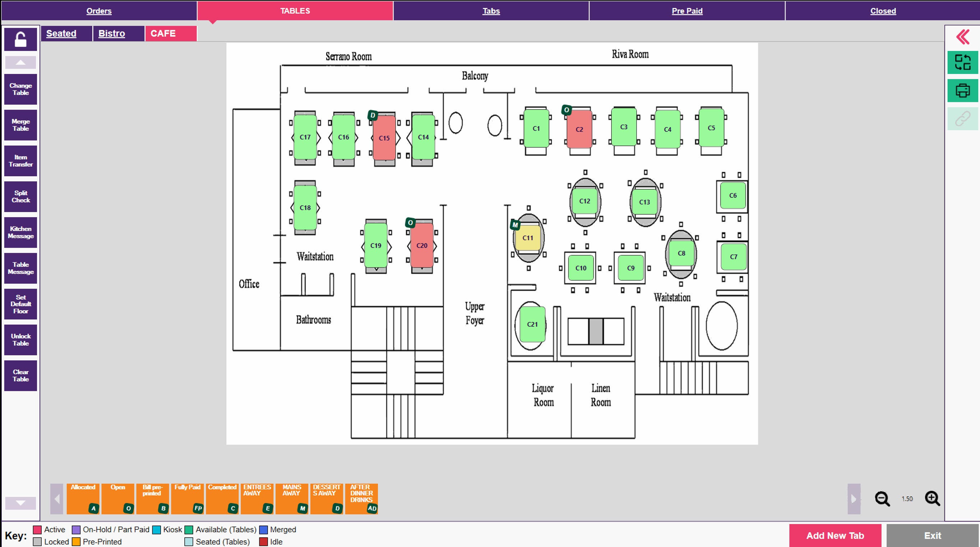This screenshot has height=547, width=980.
Task: Select table C9
Action: click(631, 268)
